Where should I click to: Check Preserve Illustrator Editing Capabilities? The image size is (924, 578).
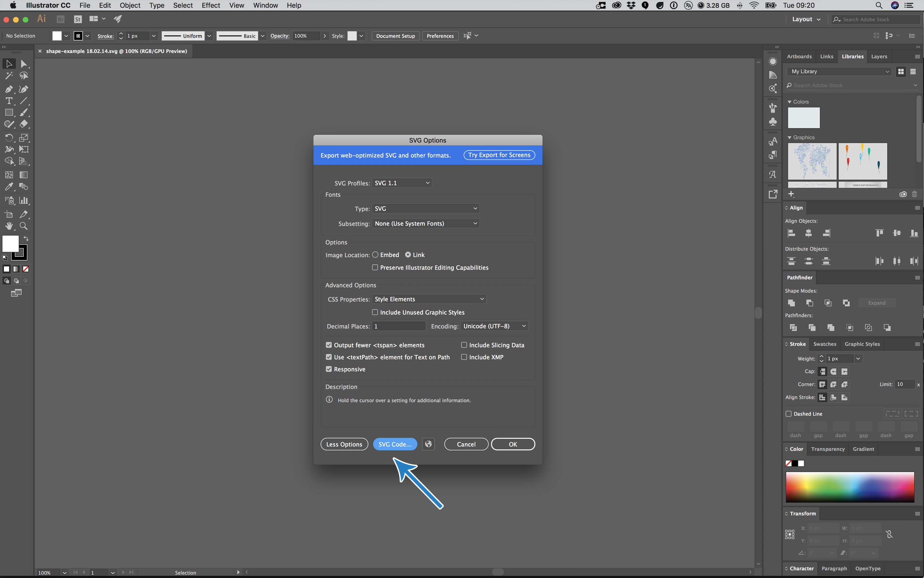coord(375,268)
